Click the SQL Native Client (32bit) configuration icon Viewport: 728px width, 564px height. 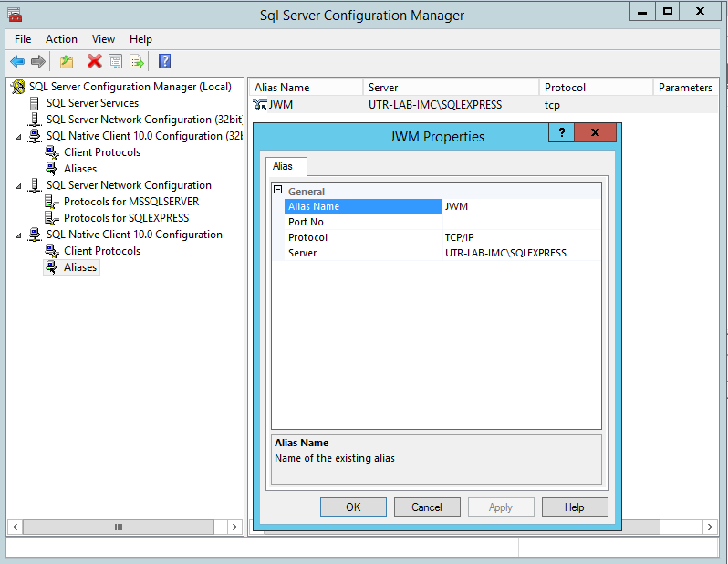click(35, 136)
